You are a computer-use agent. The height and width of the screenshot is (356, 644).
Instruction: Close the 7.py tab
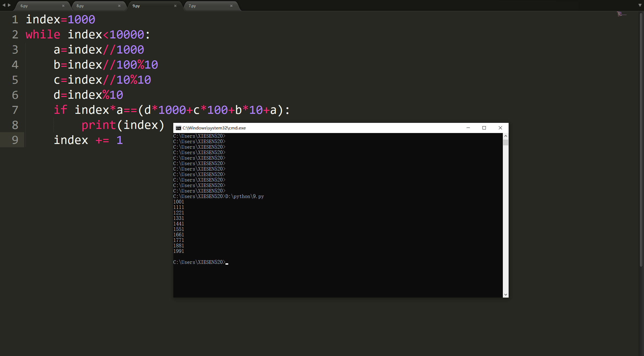pyautogui.click(x=231, y=6)
